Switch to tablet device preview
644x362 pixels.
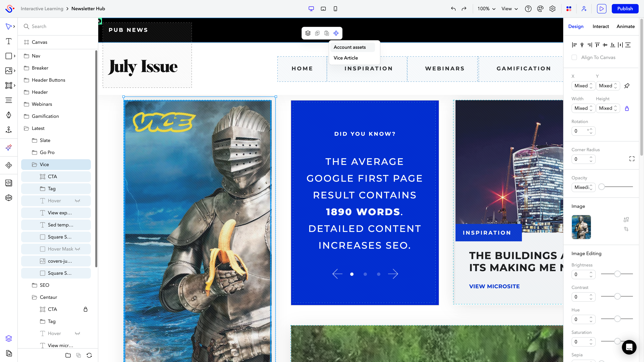click(x=323, y=9)
